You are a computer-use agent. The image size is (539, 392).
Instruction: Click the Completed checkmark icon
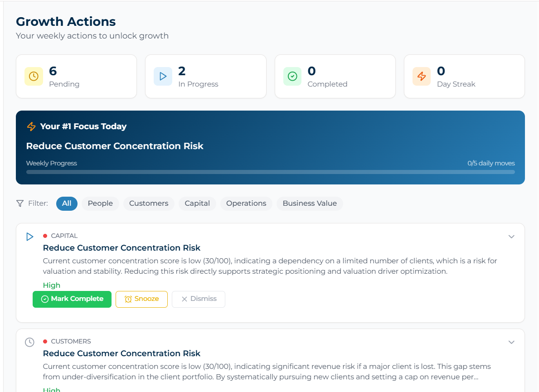(292, 76)
